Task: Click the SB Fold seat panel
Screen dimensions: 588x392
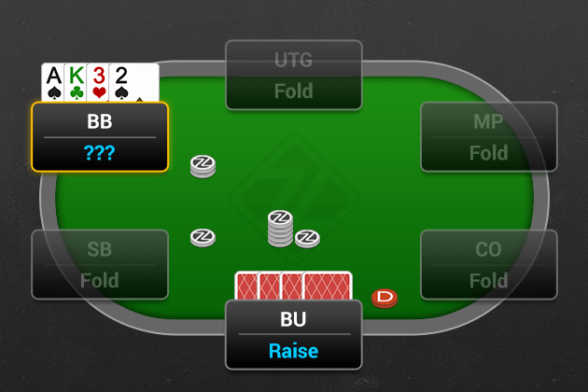Action: 100,264
